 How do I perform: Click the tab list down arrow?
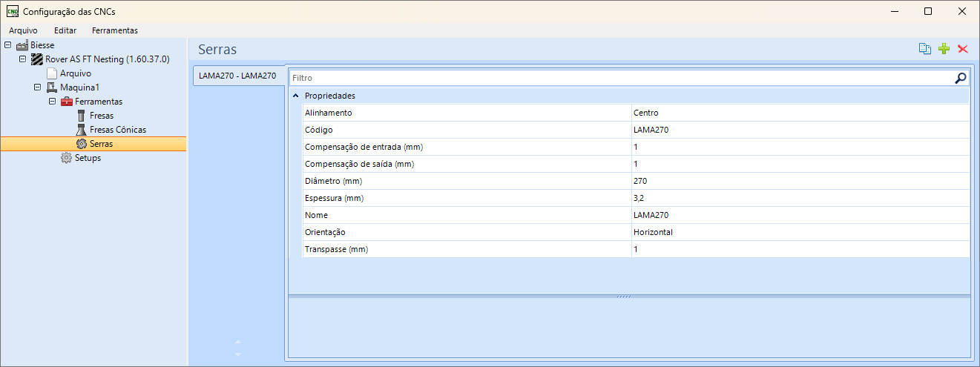237,354
